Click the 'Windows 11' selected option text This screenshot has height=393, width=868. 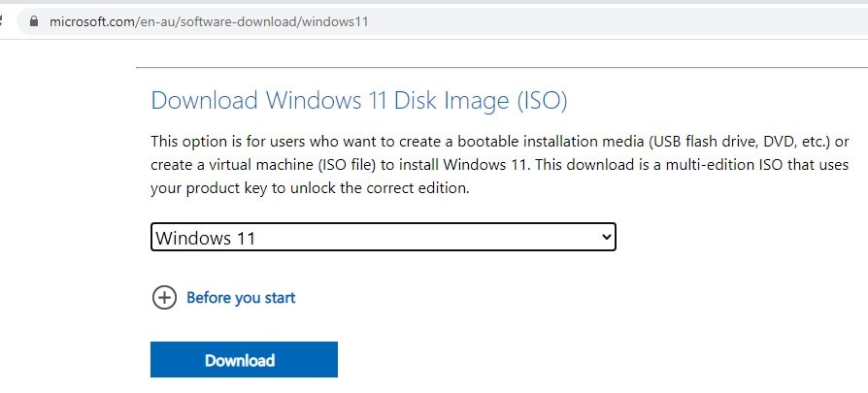tap(205, 237)
